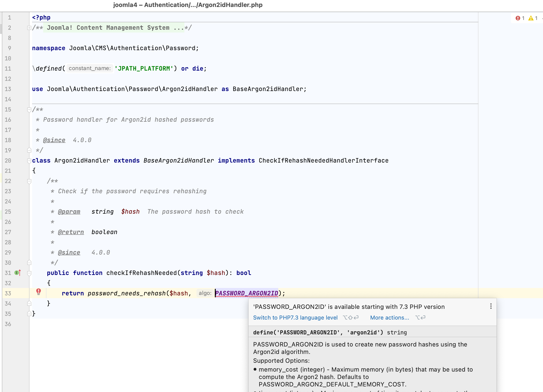Collapse the checkIfRehashNeeded function fold on line 31
The width and height of the screenshot is (543, 392).
click(x=29, y=273)
